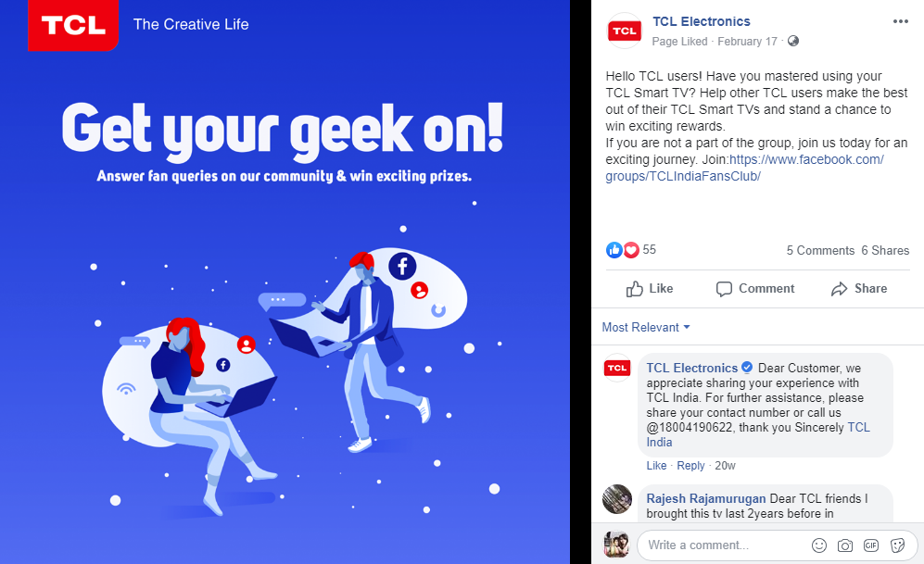View the 6 Shares link
Viewport: 924px width, 564px height.
[x=885, y=250]
